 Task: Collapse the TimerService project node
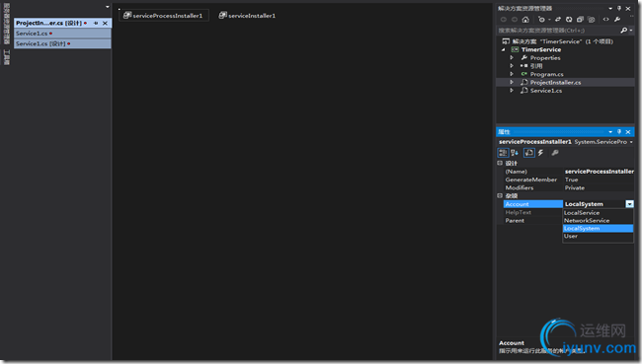(x=504, y=50)
